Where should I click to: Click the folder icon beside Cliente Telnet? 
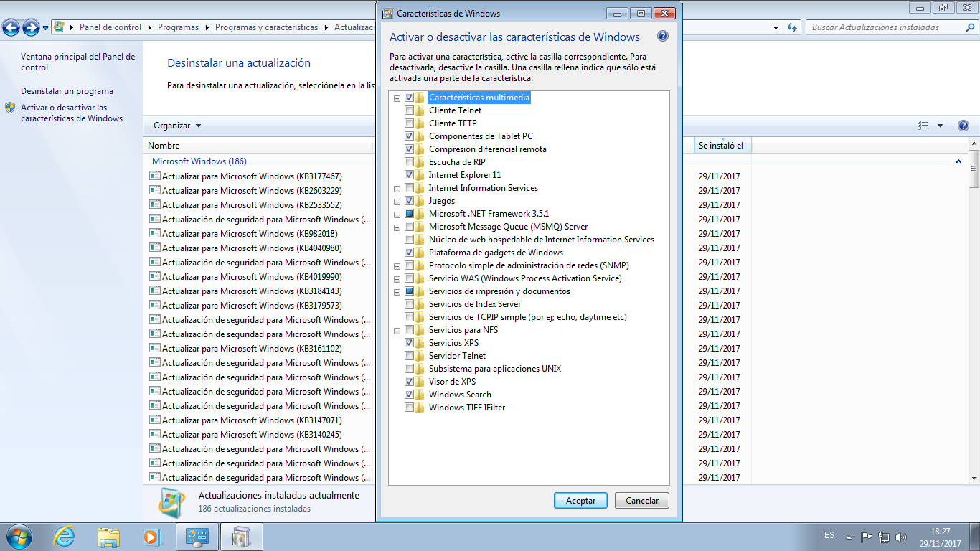(420, 110)
